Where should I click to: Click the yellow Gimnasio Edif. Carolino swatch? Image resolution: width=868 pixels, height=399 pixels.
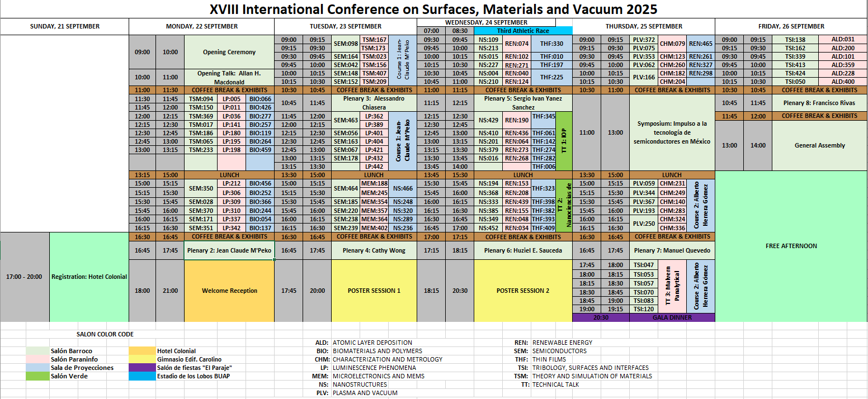[x=142, y=359]
